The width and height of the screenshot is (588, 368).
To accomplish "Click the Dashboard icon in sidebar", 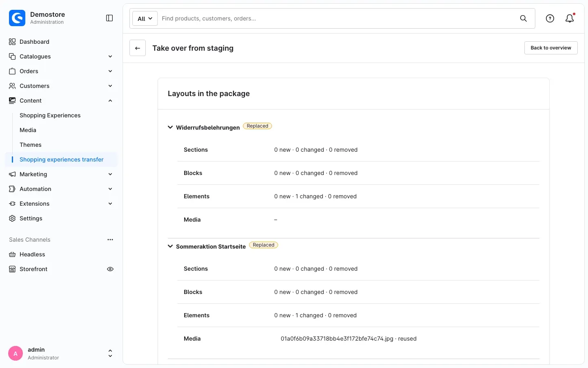I will (12, 42).
